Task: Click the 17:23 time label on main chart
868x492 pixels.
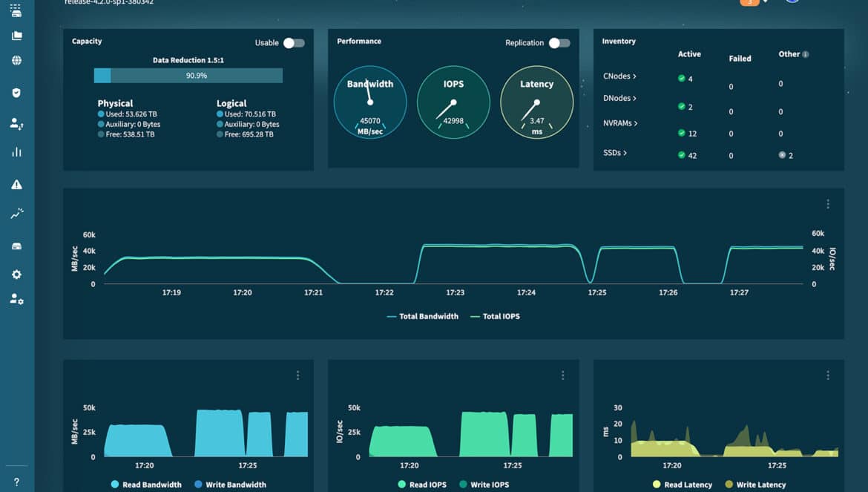Action: [x=455, y=292]
